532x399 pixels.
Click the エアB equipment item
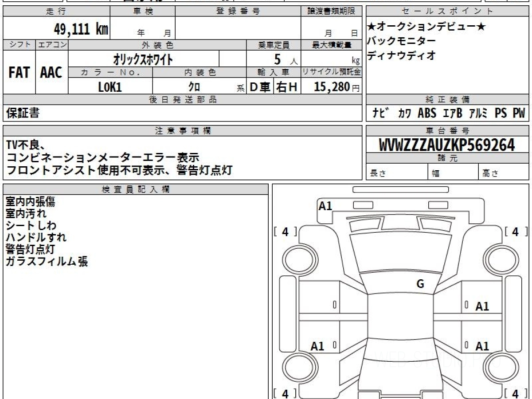453,113
